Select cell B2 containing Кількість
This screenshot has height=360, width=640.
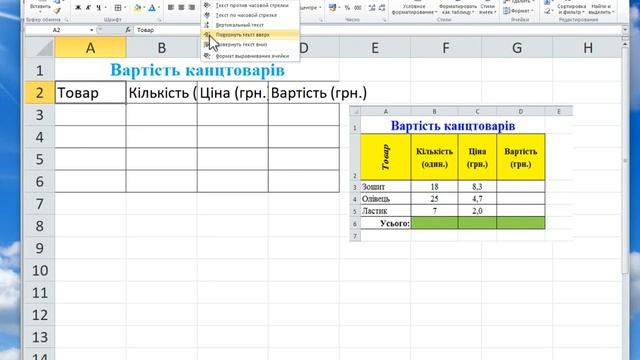[162, 93]
